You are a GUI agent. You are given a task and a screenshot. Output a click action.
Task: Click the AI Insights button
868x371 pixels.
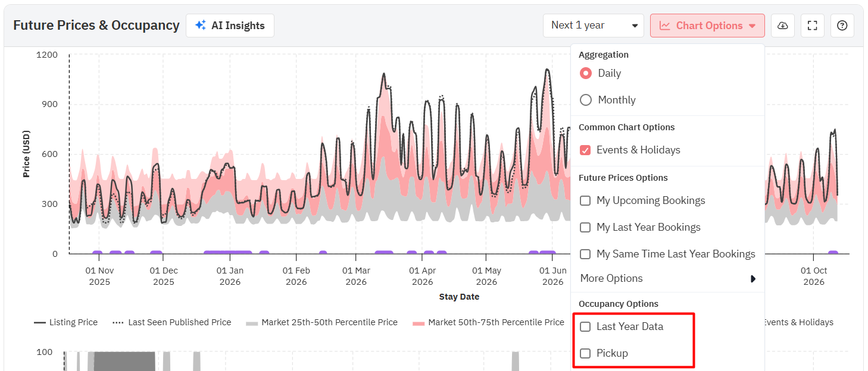click(230, 26)
